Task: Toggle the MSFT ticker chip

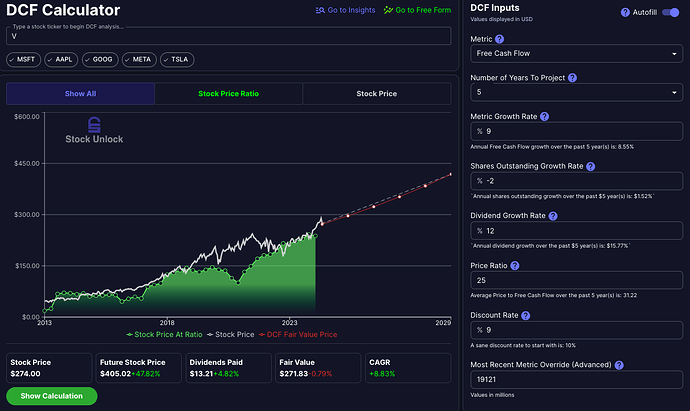Action: tap(23, 59)
